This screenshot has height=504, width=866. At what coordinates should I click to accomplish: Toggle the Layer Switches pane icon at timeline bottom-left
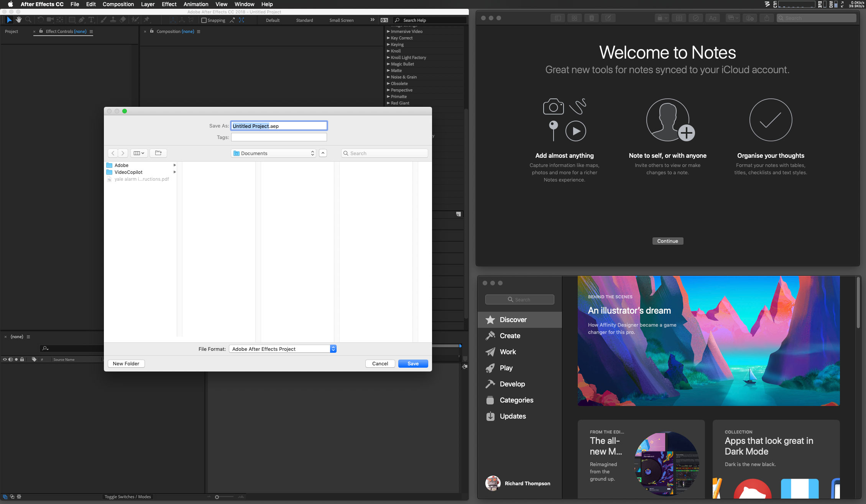tap(5, 497)
